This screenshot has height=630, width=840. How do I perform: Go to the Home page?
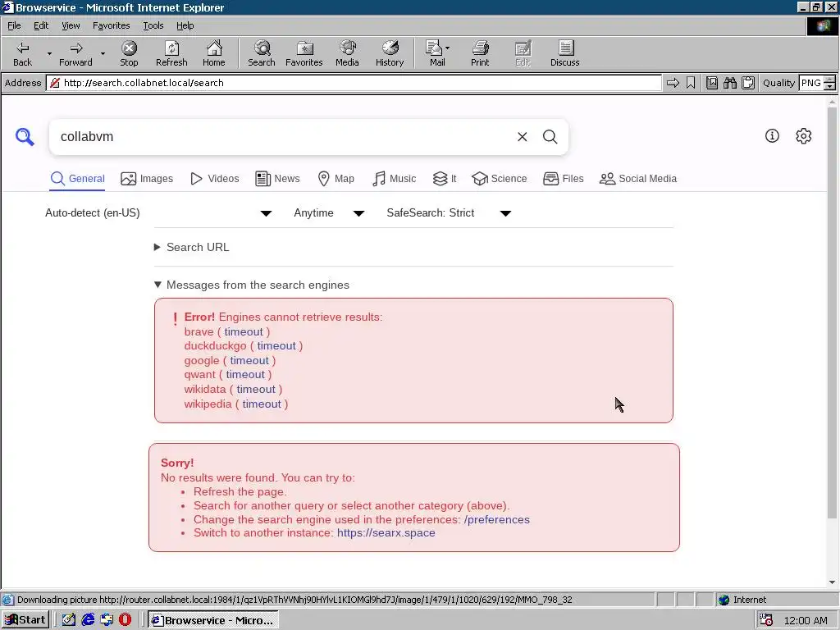214,53
